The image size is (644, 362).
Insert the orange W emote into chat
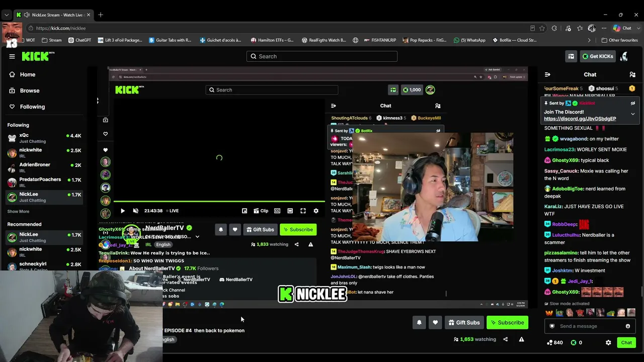[x=549, y=313]
